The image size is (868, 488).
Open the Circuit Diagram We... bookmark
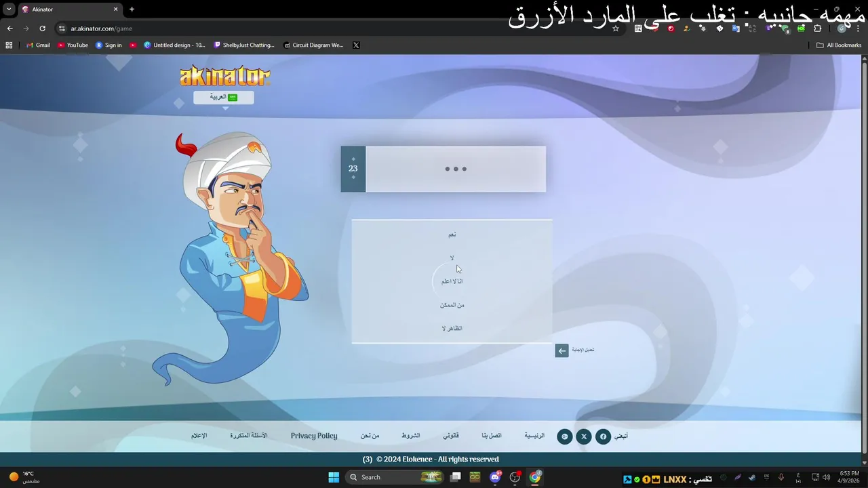(313, 45)
